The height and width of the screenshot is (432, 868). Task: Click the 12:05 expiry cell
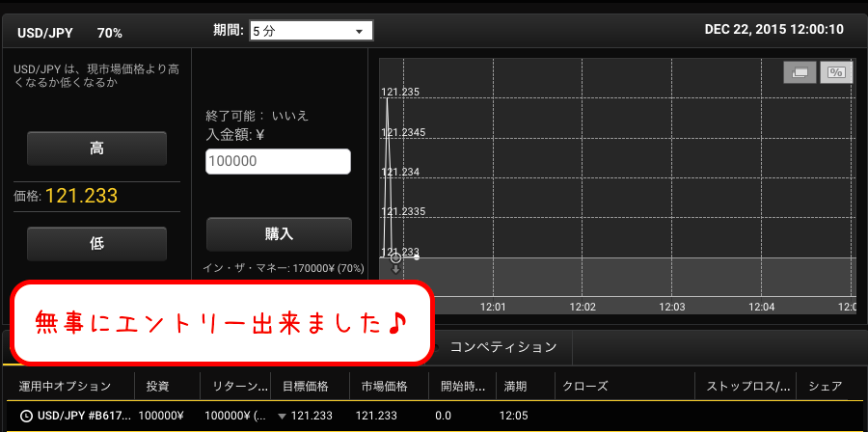[x=514, y=416]
